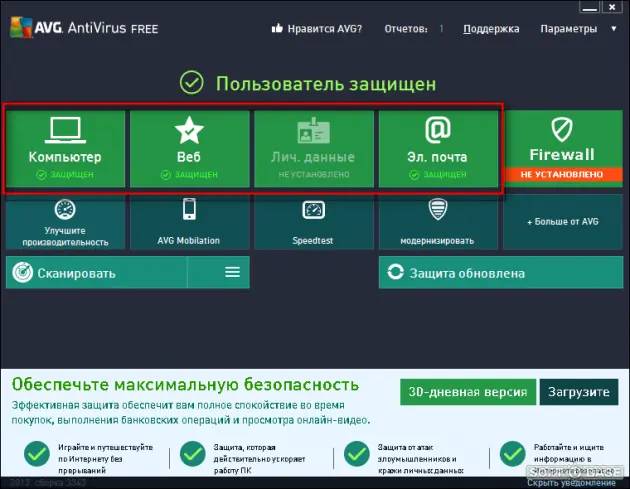Viewport: 630px width, 489px height.
Task: Open the Эл. почта @ icon
Action: [438, 129]
